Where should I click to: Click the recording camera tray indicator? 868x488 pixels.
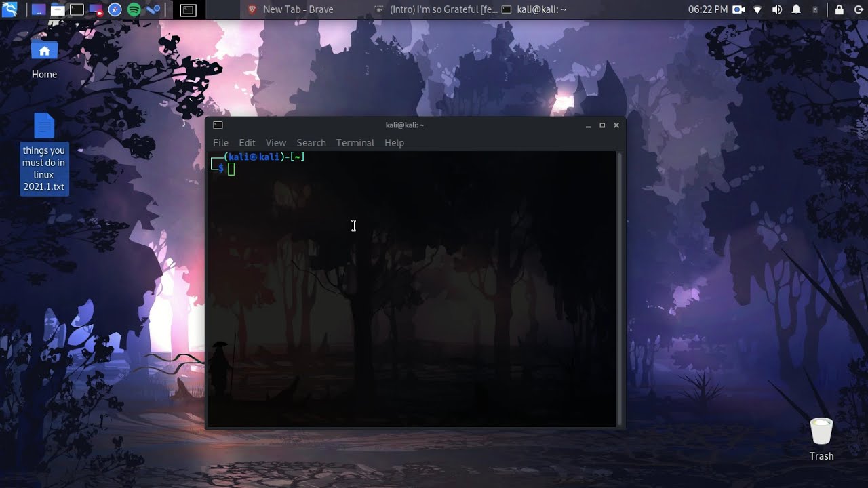pos(738,9)
